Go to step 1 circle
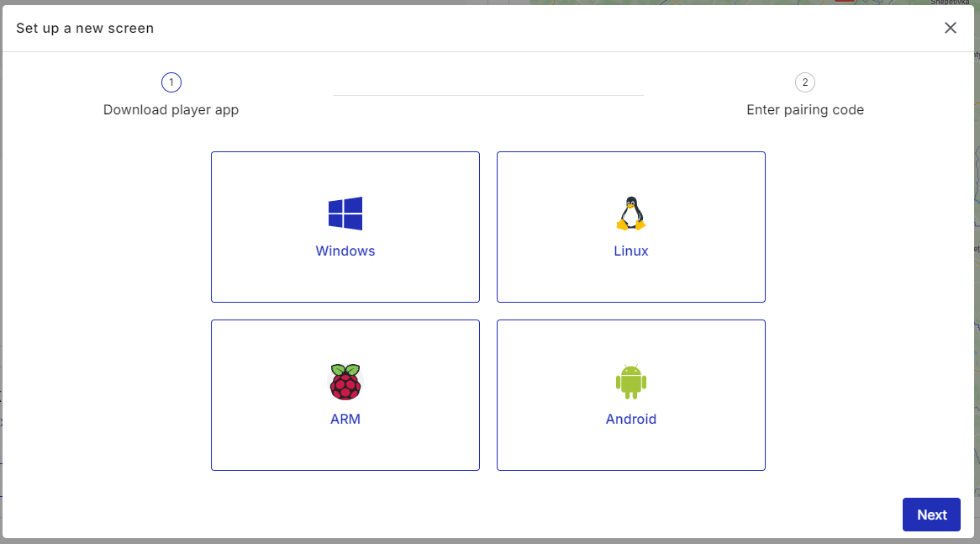 tap(171, 82)
